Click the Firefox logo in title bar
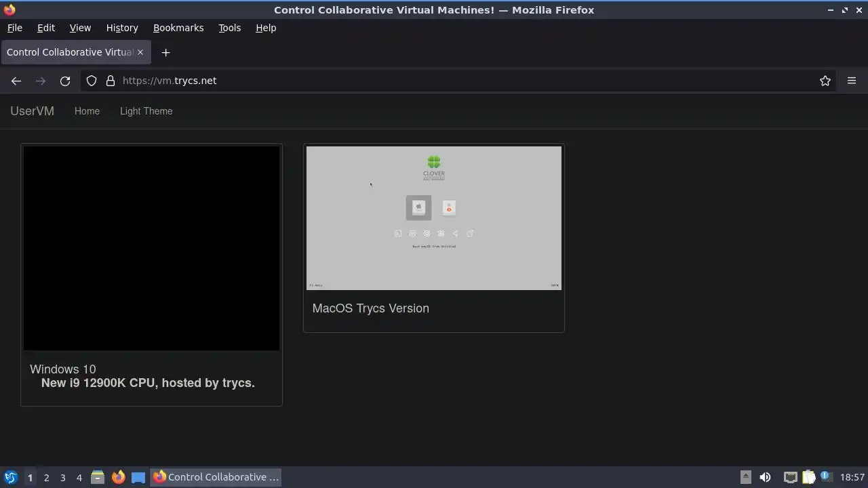The image size is (868, 488). (x=9, y=9)
